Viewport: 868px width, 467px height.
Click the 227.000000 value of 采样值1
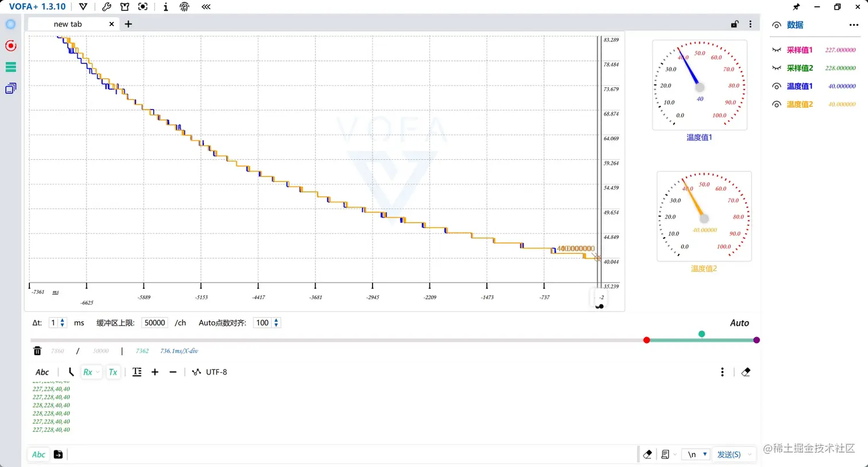[x=840, y=50]
